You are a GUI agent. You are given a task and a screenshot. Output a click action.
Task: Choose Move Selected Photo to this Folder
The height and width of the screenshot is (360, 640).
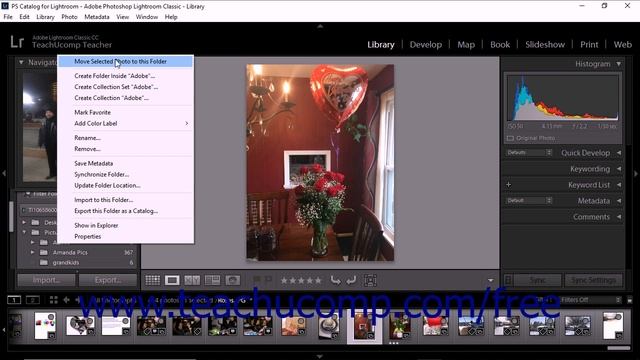125,61
